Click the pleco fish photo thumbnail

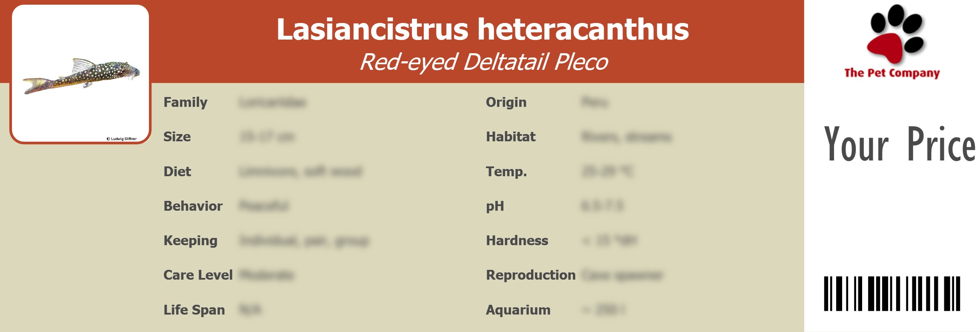click(81, 75)
